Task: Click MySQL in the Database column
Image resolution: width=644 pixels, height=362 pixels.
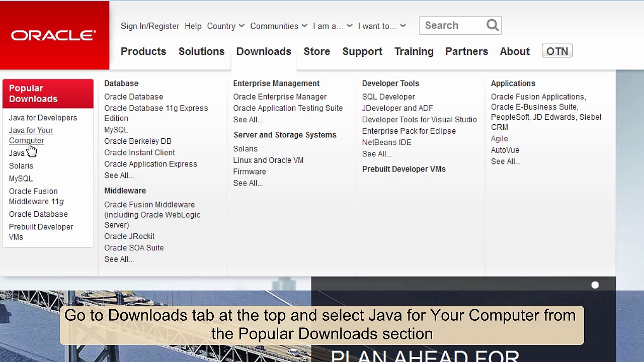Action: point(116,130)
